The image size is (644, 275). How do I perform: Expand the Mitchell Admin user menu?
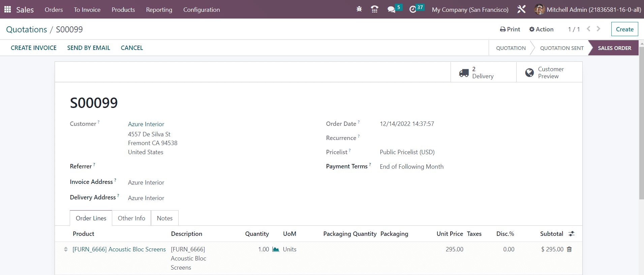tap(588, 9)
